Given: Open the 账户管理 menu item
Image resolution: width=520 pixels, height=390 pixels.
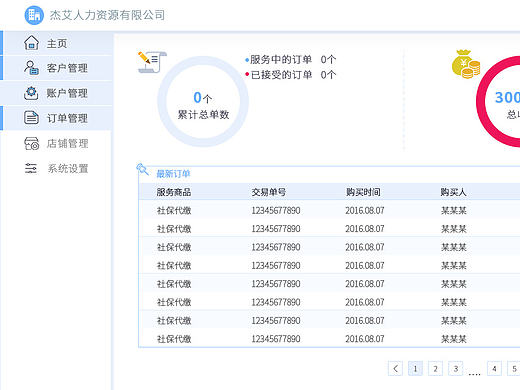Looking at the screenshot, I should 57,93.
